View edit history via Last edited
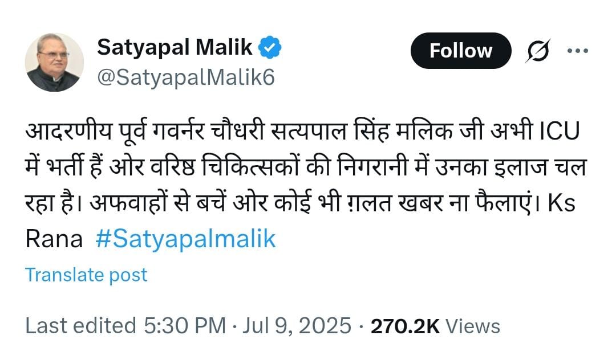Viewport: 616px width, 364px height. coord(80,326)
